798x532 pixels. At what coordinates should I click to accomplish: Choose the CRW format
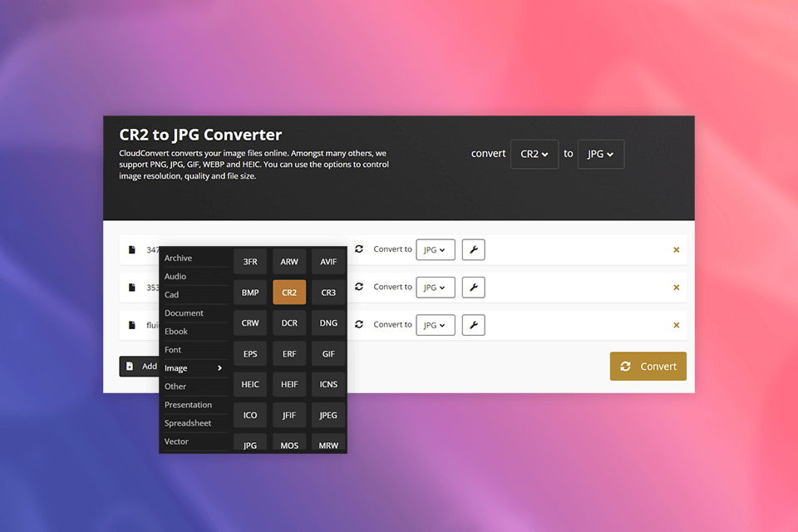point(250,323)
